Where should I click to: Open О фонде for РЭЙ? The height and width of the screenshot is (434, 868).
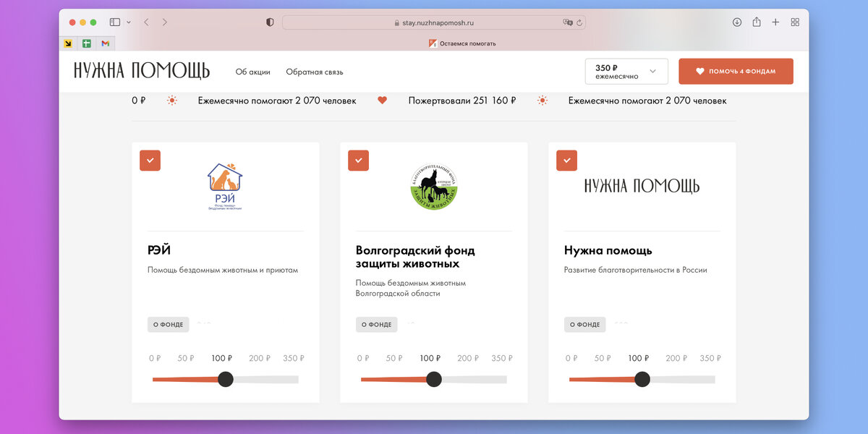[x=169, y=325]
